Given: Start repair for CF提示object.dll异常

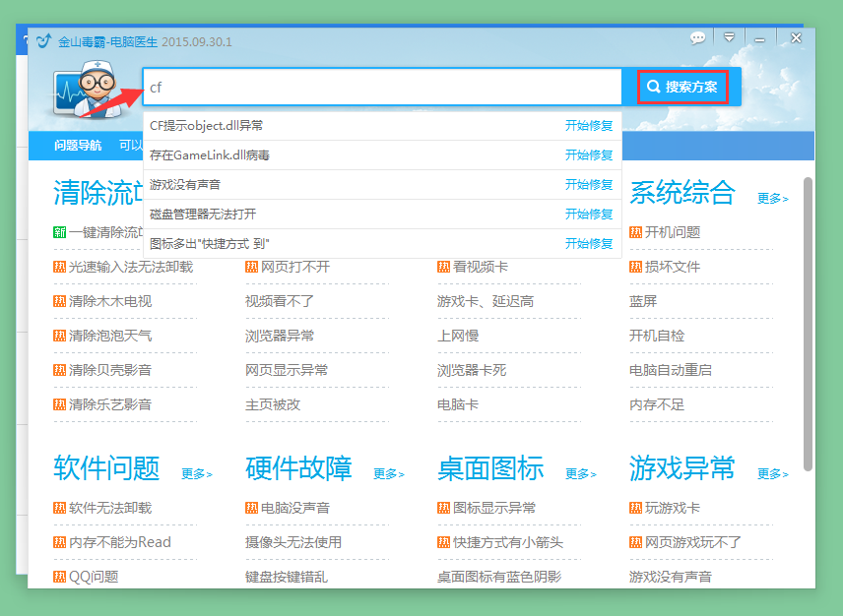Looking at the screenshot, I should point(589,126).
